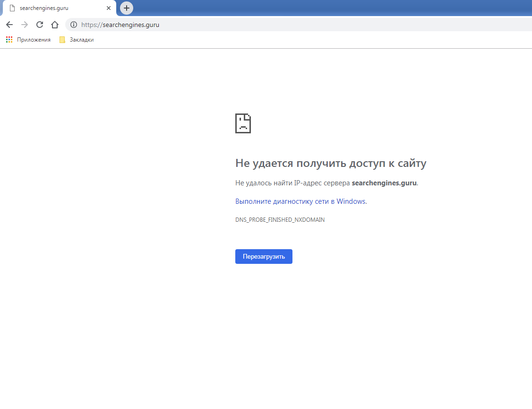This screenshot has width=532, height=409.
Task: Click the sad page error icon
Action: click(x=243, y=123)
